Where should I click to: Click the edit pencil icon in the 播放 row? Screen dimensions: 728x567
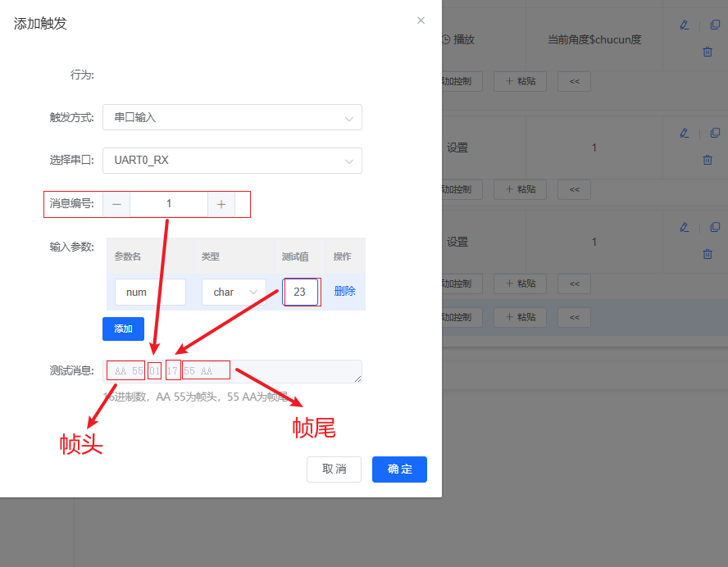(685, 25)
